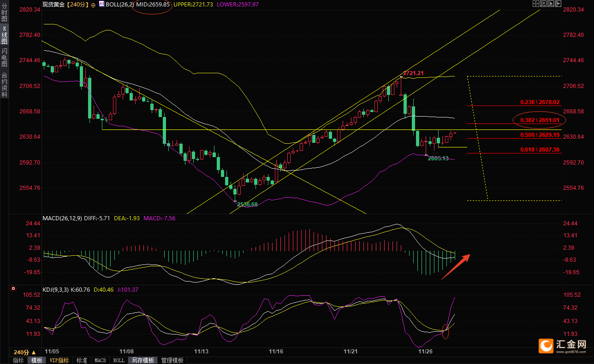The width and height of the screenshot is (594, 364).
Task: Click the KDJ(9,3,3) indicator label
Action: click(x=55, y=289)
